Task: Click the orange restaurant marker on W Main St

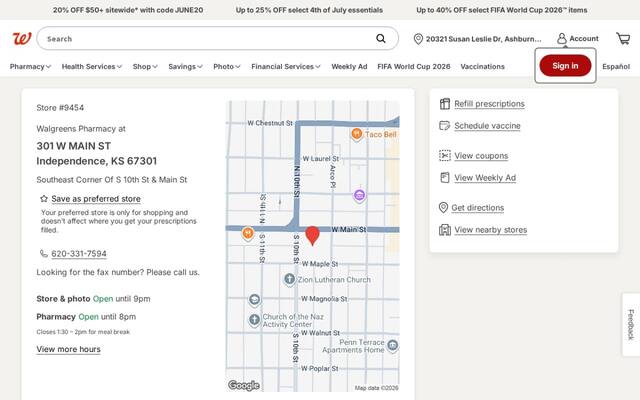Action: coord(247,233)
